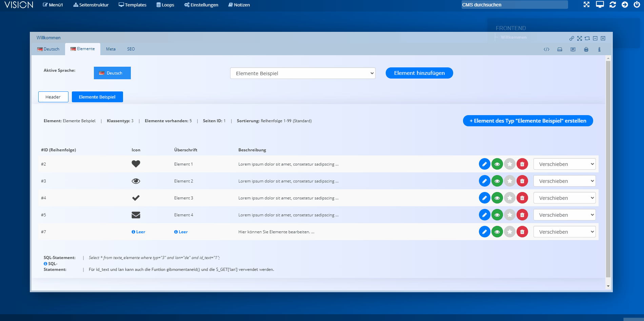The image size is (644, 321).
Task: Expand the Verschieben dropdown for row #7
Action: (564, 232)
